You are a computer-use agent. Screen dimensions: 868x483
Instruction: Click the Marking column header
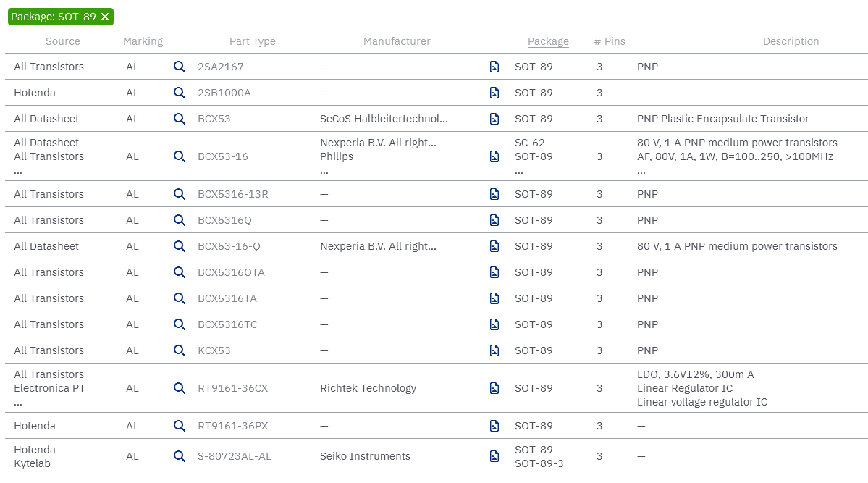point(143,41)
